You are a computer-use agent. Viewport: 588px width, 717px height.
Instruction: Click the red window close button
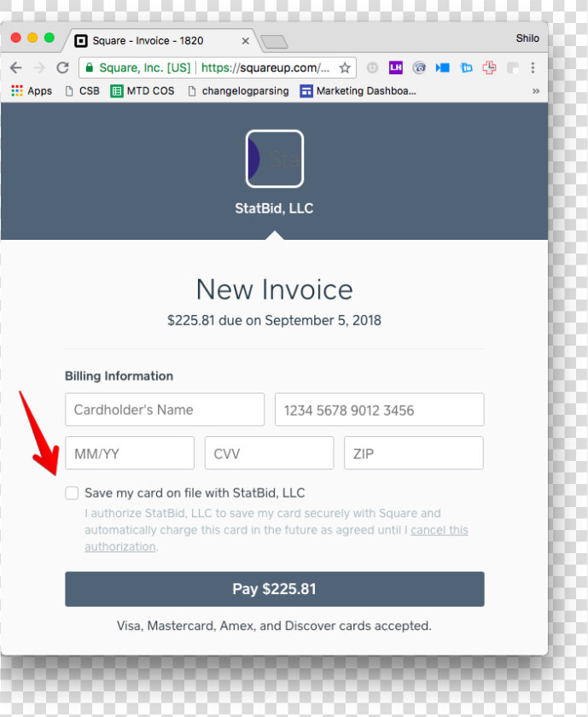(x=16, y=38)
